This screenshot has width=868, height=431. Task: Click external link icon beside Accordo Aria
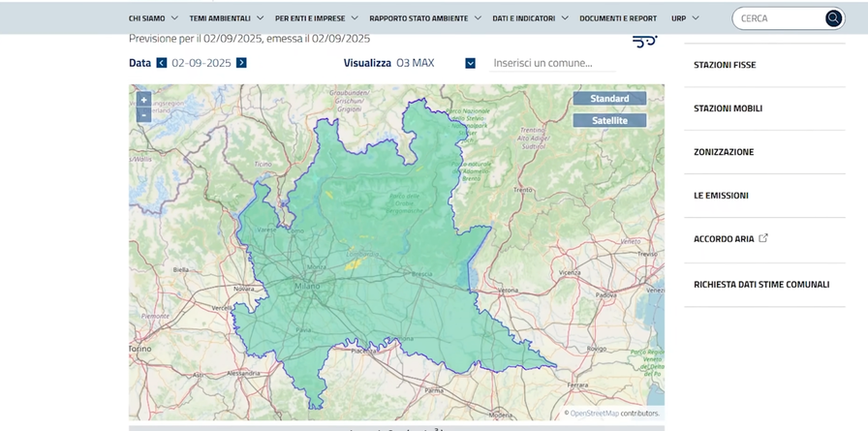point(763,238)
